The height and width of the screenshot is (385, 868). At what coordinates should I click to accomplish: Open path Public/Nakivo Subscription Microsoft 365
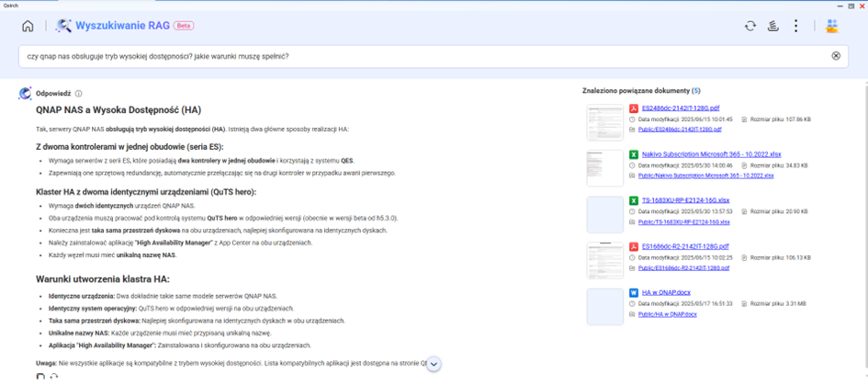point(705,176)
